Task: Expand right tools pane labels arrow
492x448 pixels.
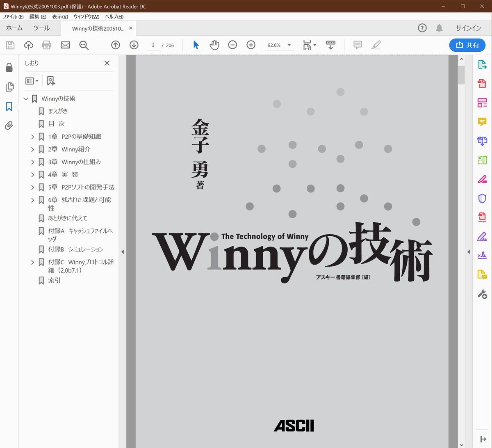Action: point(483,439)
